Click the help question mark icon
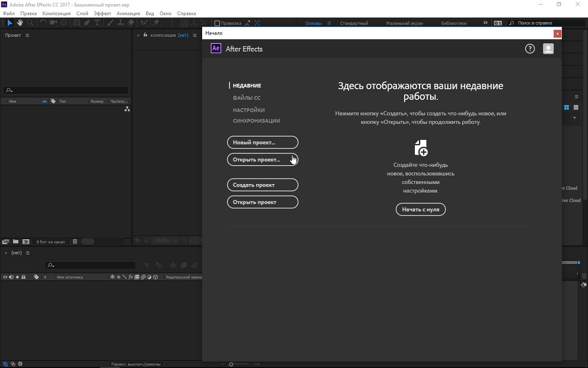The width and height of the screenshot is (588, 368). 530,49
